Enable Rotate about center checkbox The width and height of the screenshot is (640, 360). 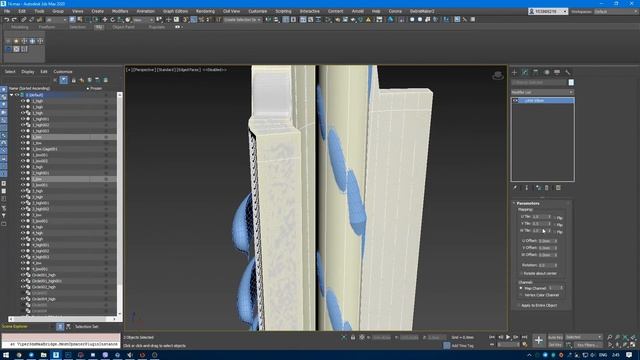[x=521, y=273]
